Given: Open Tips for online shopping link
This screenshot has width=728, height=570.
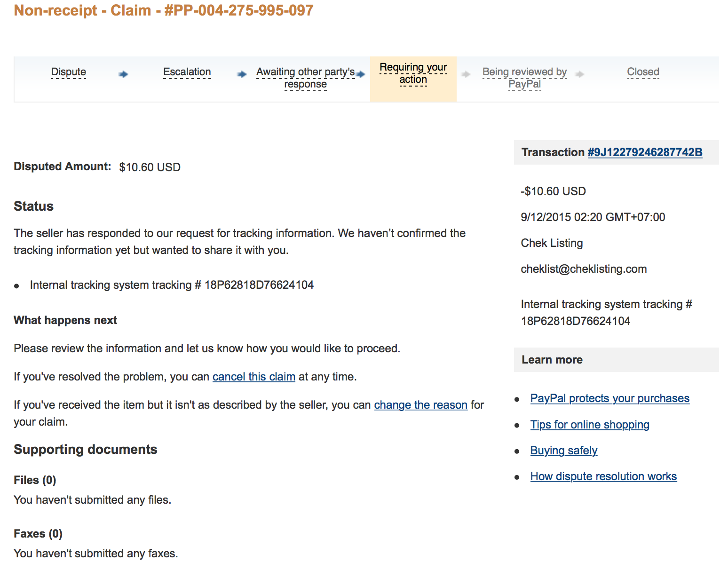Looking at the screenshot, I should (x=590, y=425).
